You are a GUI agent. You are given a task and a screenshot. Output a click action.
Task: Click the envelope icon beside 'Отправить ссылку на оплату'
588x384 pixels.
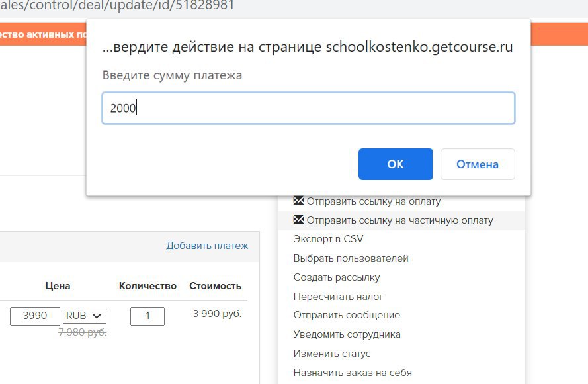pyautogui.click(x=298, y=201)
